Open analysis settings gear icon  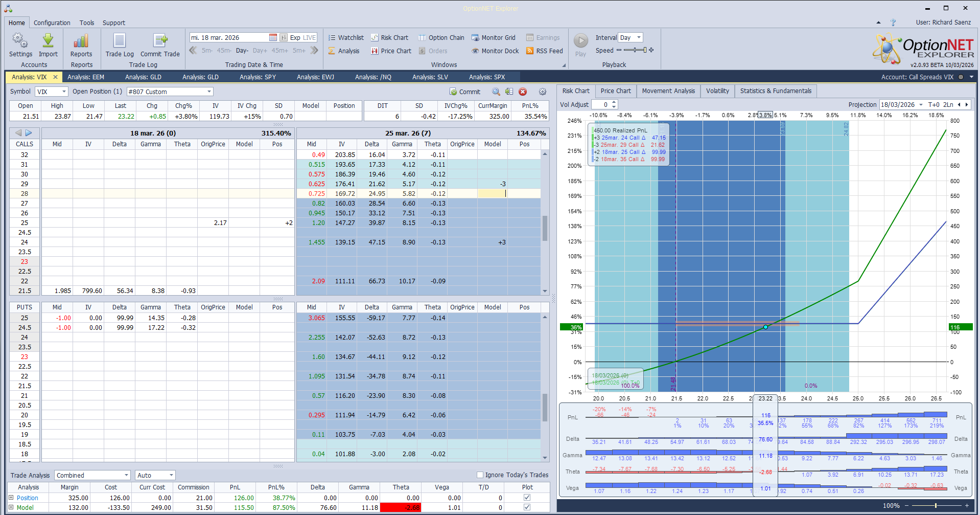coord(543,92)
